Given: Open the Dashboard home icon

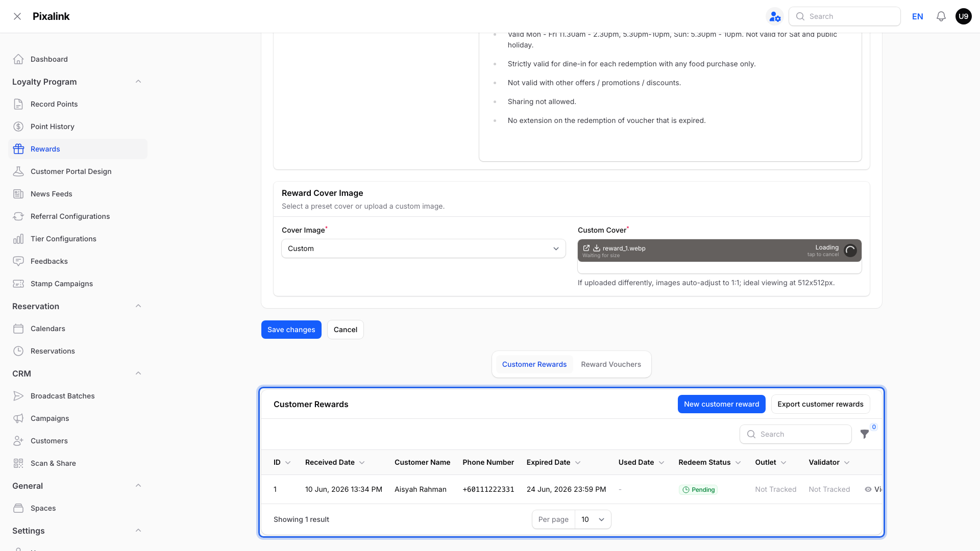Looking at the screenshot, I should click(18, 59).
